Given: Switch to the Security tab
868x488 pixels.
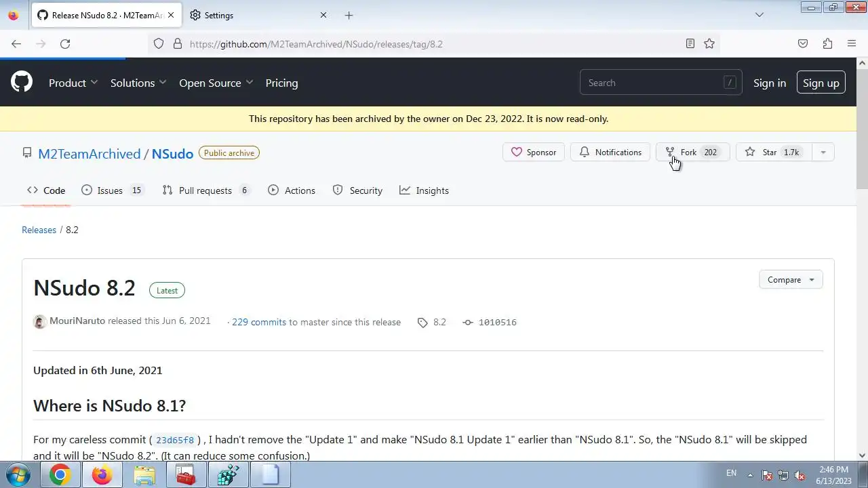Looking at the screenshot, I should pos(357,190).
